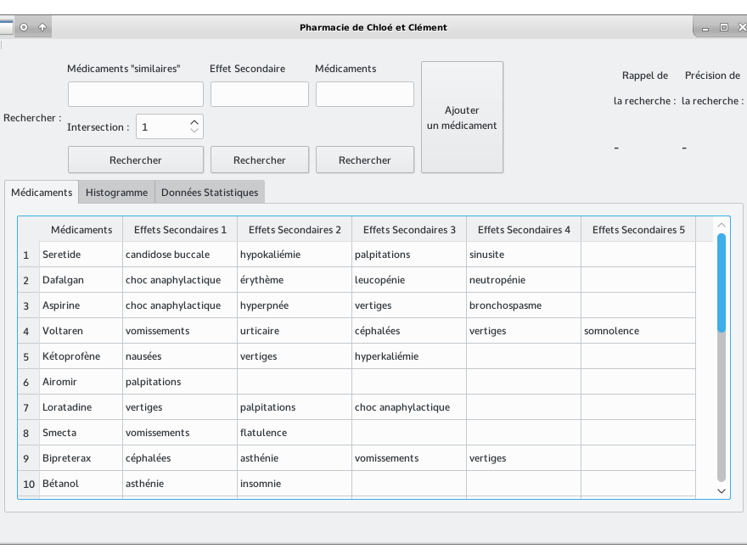Switch to the Histogramme tab
This screenshot has width=747, height=560.
coord(116,193)
